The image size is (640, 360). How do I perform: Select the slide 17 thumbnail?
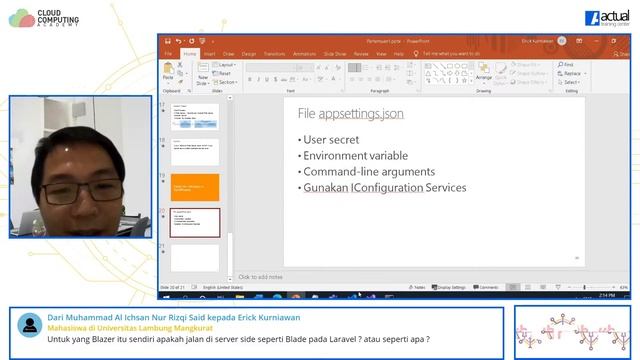pyautogui.click(x=195, y=117)
